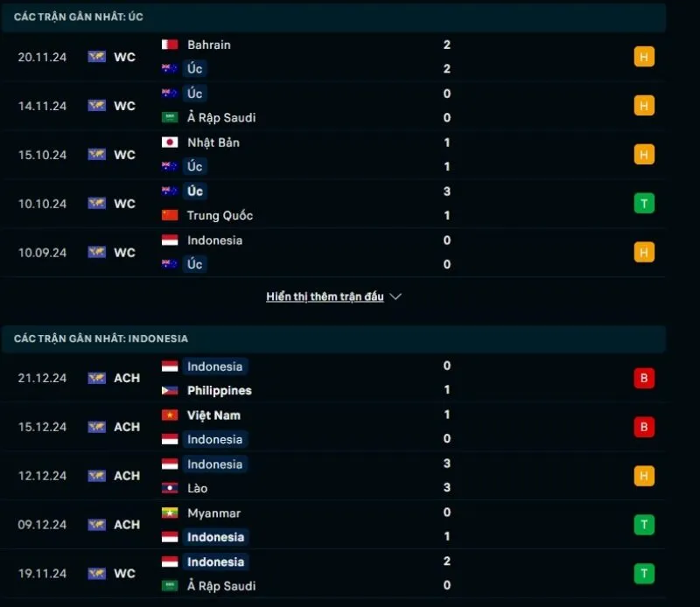
Task: Toggle the B badge for Indonesia versus Philippines
Action: point(644,378)
